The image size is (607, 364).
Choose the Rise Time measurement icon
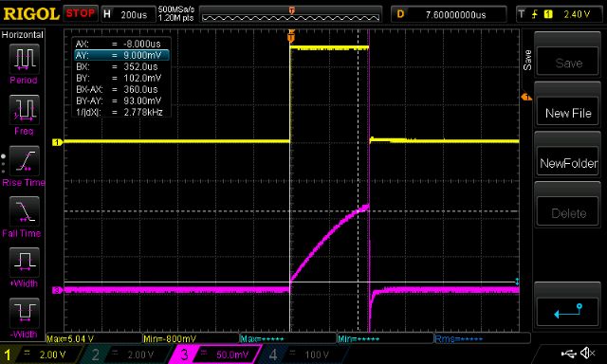click(24, 161)
